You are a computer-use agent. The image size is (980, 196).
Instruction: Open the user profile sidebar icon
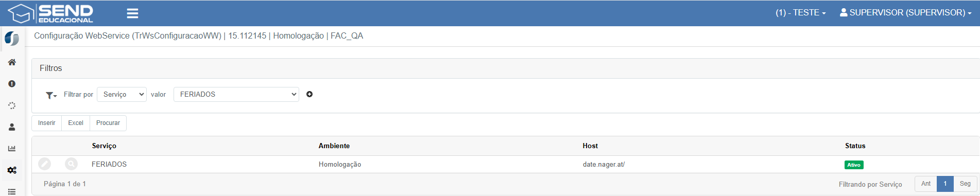point(12,127)
